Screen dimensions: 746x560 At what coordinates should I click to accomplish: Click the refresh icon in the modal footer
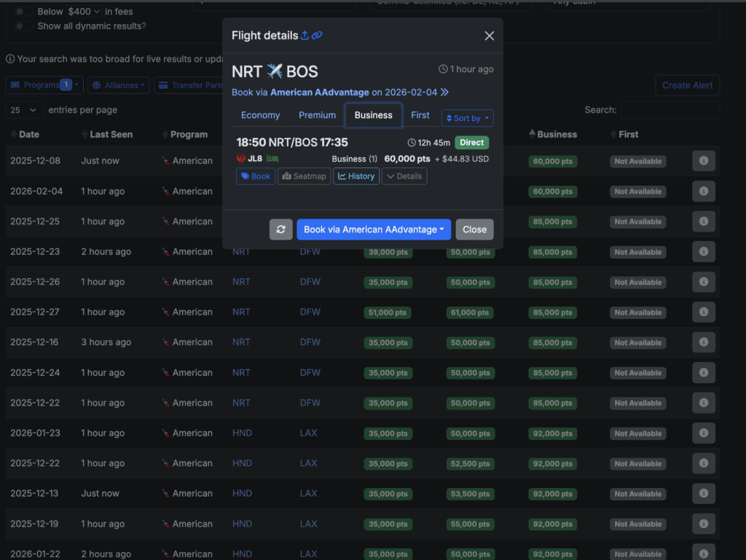pos(281,229)
